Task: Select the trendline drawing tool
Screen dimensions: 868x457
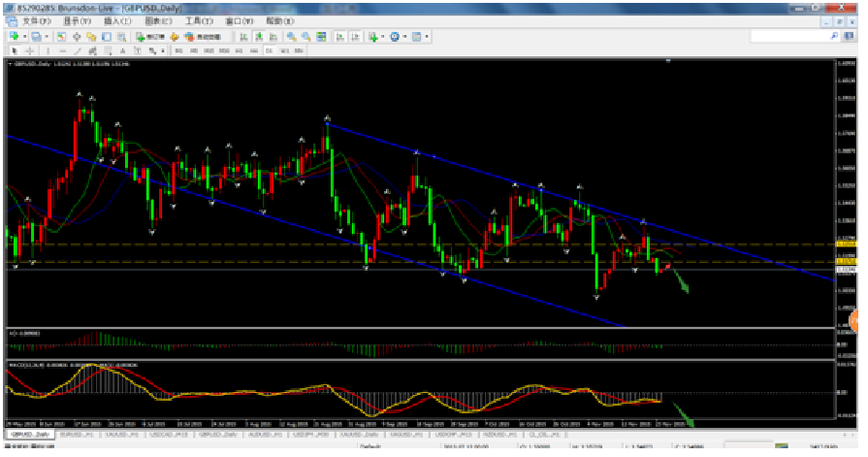Action: (x=77, y=51)
